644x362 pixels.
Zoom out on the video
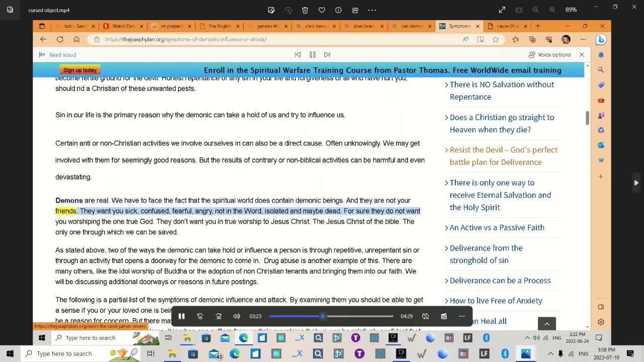pos(535,10)
